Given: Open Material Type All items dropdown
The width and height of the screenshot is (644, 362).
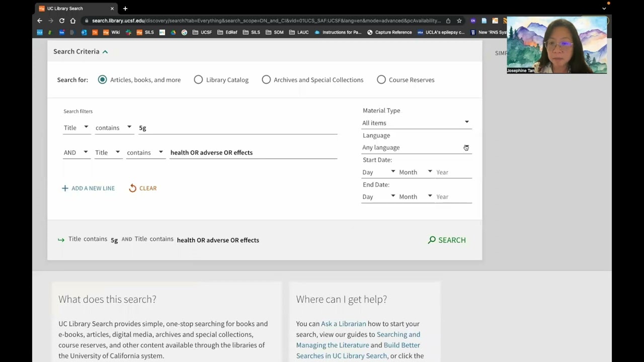Looking at the screenshot, I should click(x=416, y=123).
